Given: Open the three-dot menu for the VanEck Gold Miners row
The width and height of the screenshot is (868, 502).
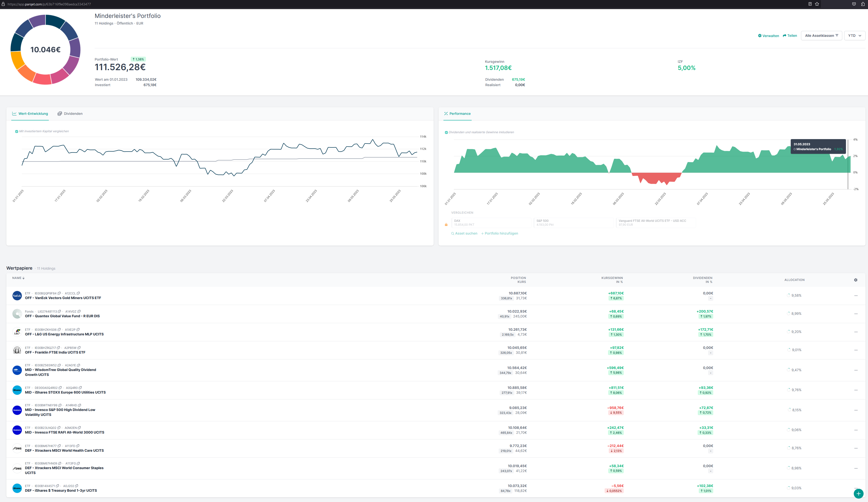Looking at the screenshot, I should coord(855,296).
